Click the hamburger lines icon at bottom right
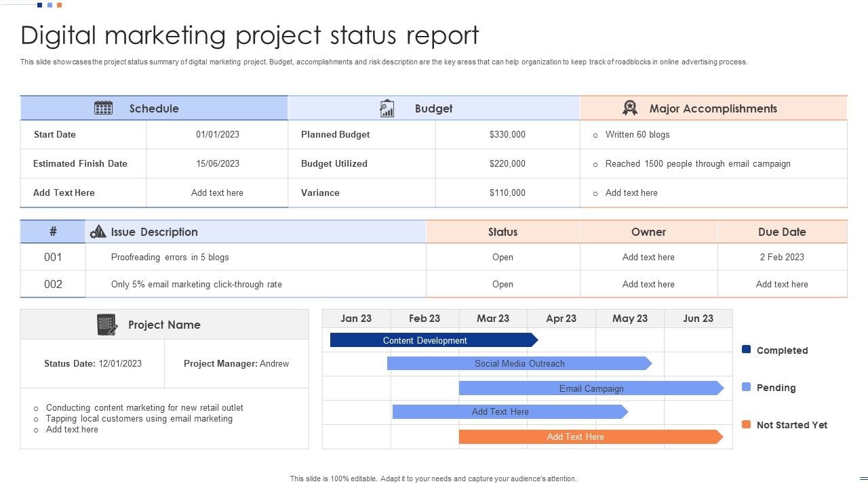The image size is (868, 488). coord(863,479)
